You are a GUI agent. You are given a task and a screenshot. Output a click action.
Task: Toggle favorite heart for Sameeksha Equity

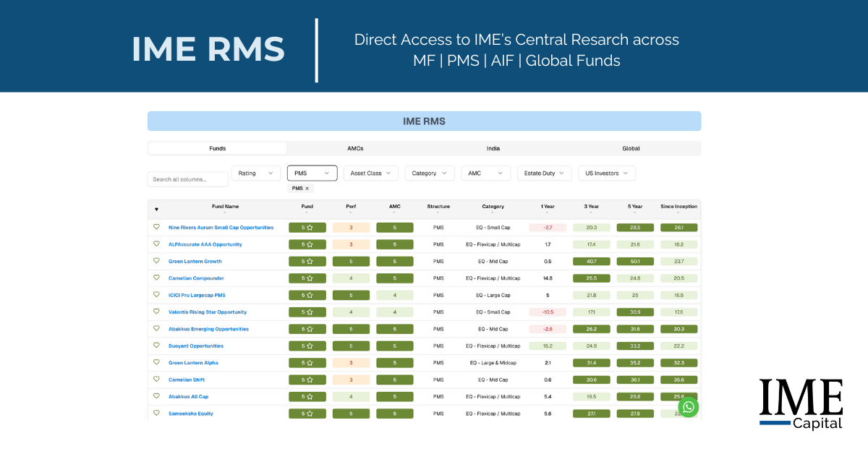(x=156, y=414)
